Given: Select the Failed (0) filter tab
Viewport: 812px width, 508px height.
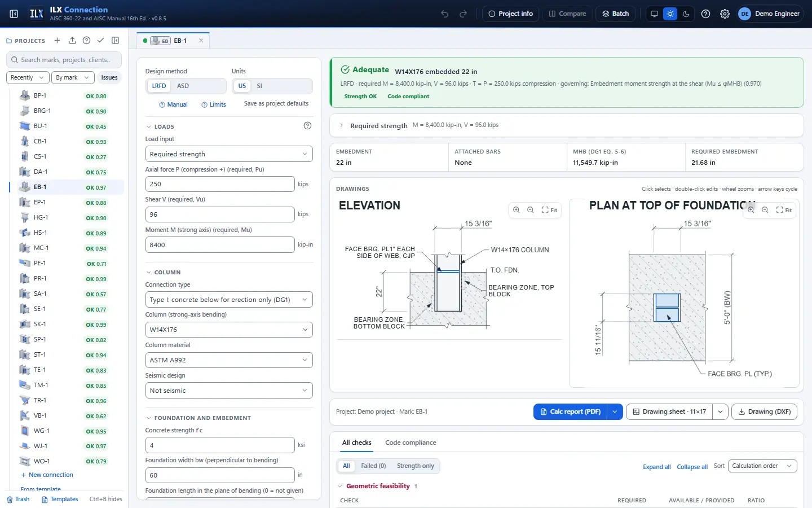Looking at the screenshot, I should 373,466.
